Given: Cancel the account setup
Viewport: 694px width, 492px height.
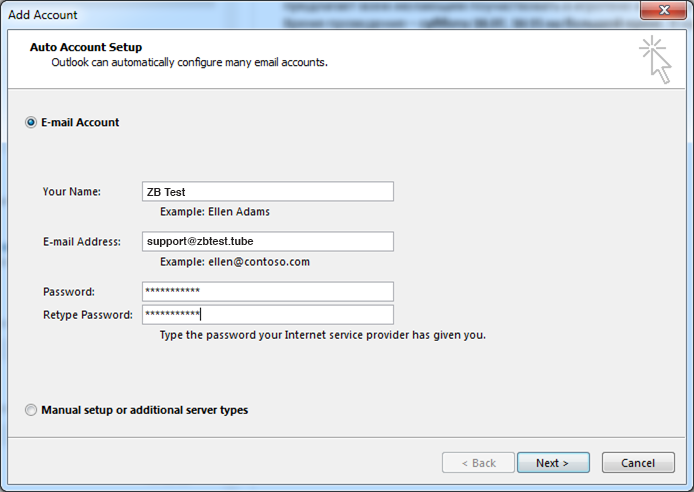Looking at the screenshot, I should pos(638,463).
